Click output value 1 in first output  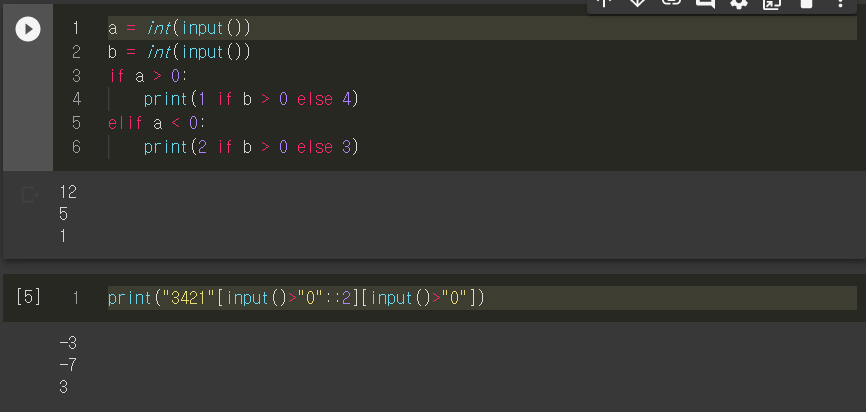[63, 236]
